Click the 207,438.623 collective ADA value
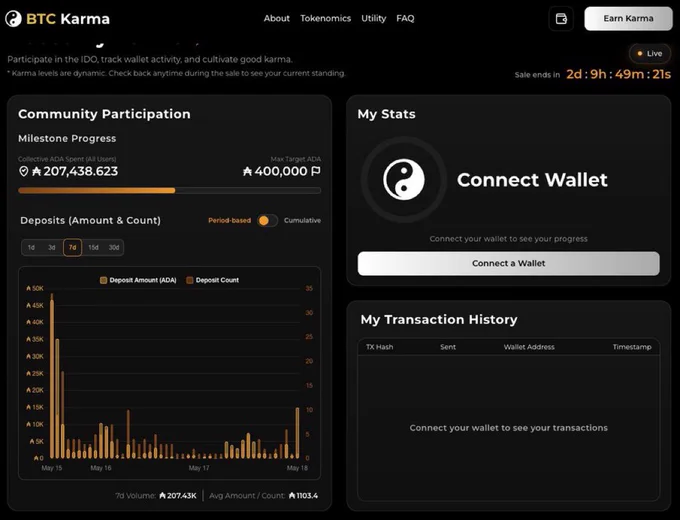This screenshot has height=520, width=680. [x=75, y=171]
